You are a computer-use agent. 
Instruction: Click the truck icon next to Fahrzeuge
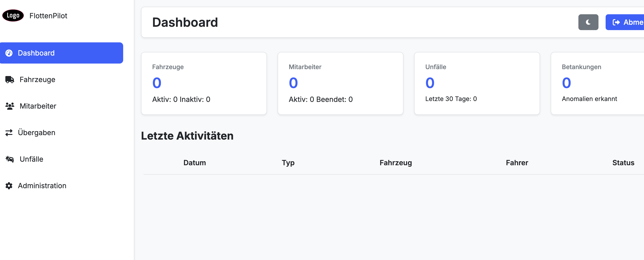pyautogui.click(x=9, y=79)
